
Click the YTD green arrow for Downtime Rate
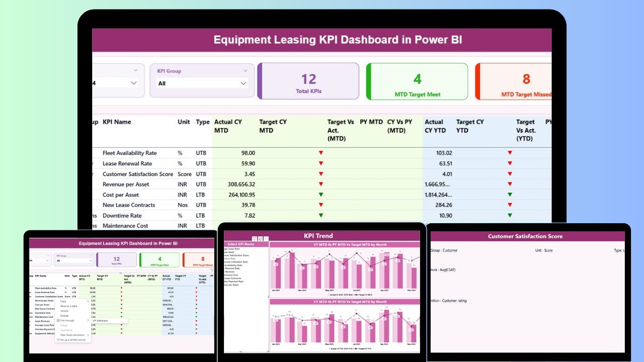click(510, 215)
